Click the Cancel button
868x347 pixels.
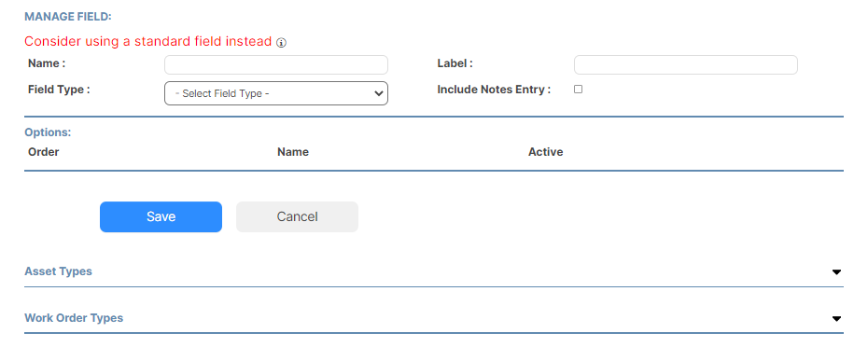click(x=298, y=216)
